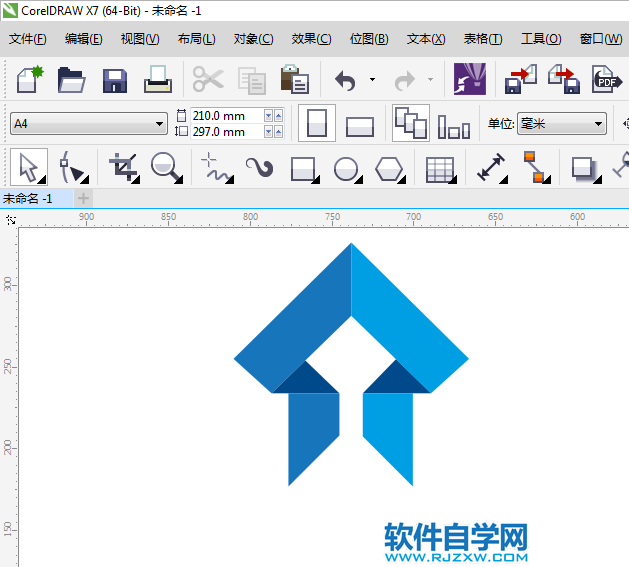Viewport: 629px width, 567px height.
Task: Click the light blue right roof shape
Action: [x=409, y=317]
